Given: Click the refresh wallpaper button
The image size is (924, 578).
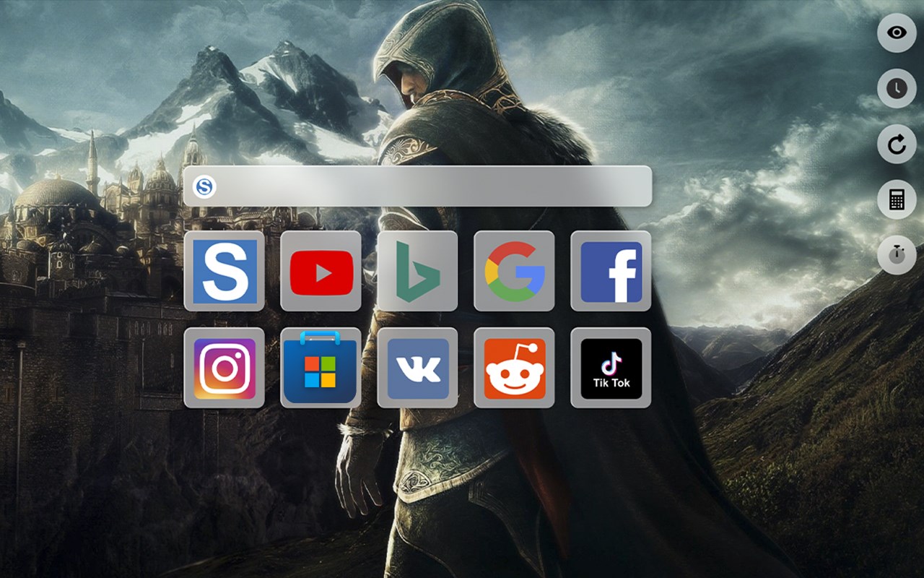Looking at the screenshot, I should point(897,144).
